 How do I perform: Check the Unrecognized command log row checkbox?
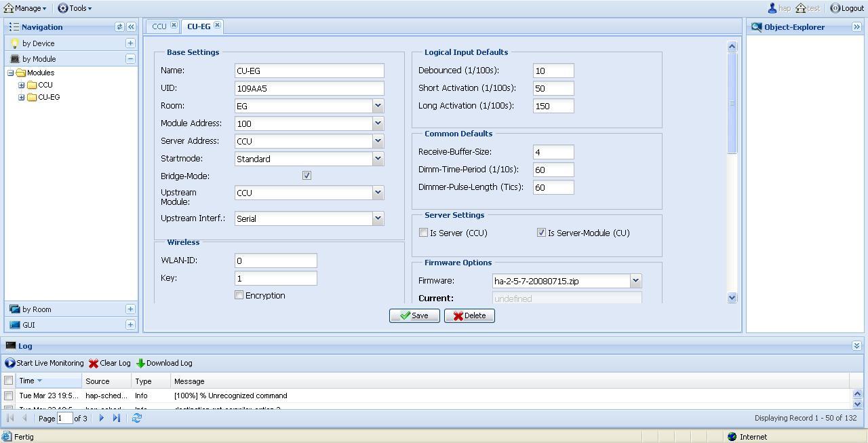[x=8, y=396]
